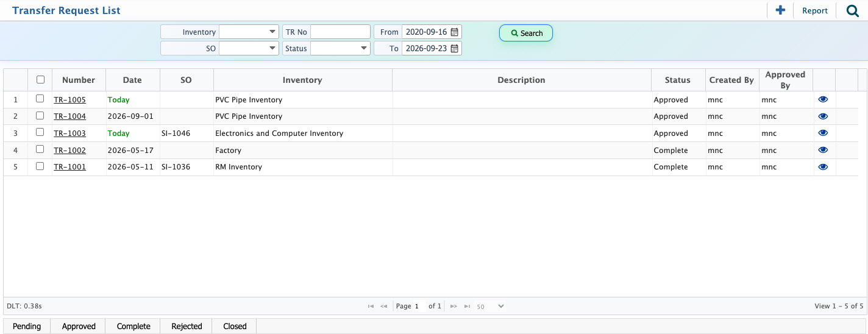This screenshot has height=334, width=868.
Task: View TR-1003 with eye icon
Action: coord(823,133)
